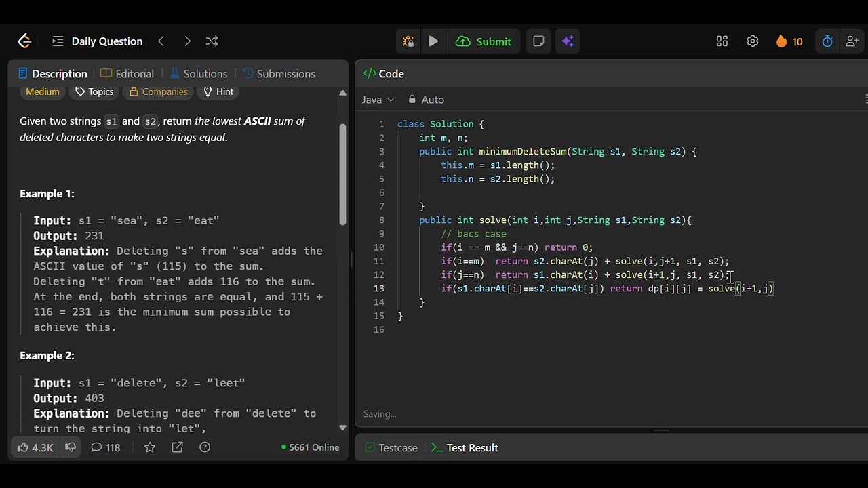Switch to the Submissions tab
Viewport: 868px width, 488px height.
click(279, 73)
